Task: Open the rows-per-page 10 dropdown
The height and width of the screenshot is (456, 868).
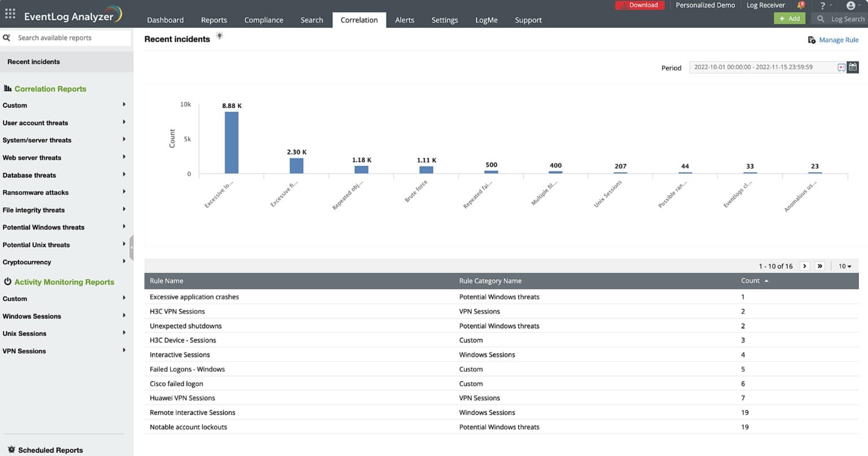Action: (x=845, y=266)
